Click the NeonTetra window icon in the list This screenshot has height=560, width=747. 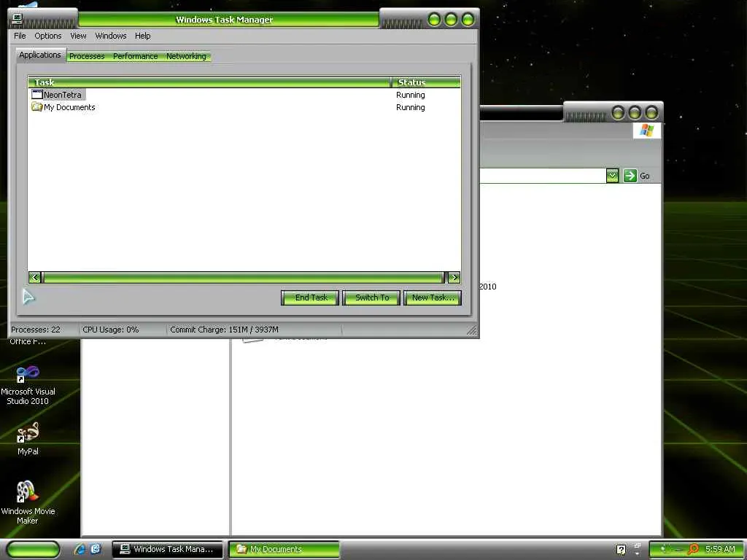(36, 94)
